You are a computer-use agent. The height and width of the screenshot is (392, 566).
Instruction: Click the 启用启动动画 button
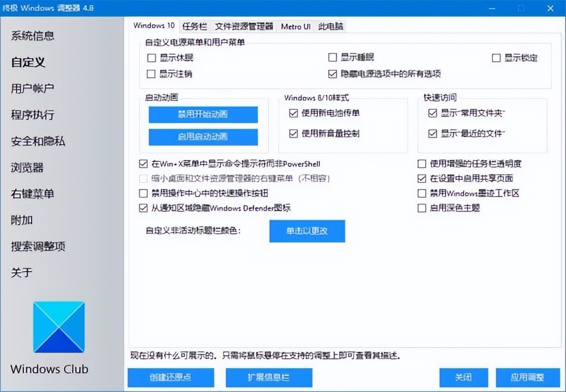[x=203, y=137]
